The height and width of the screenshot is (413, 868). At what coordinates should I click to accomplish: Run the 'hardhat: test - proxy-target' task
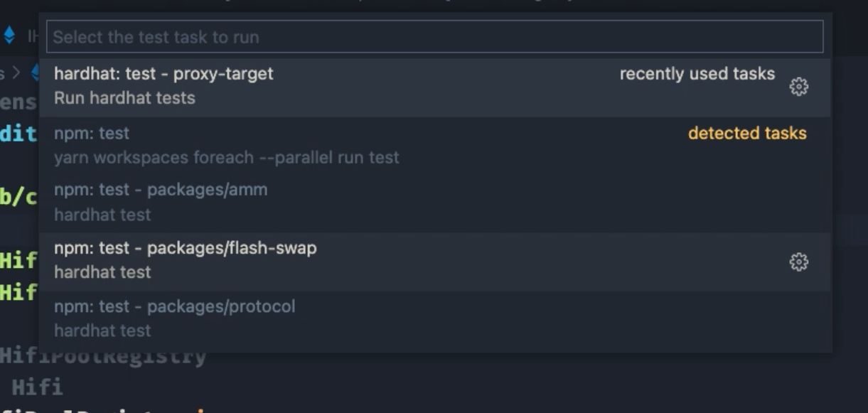(x=164, y=74)
